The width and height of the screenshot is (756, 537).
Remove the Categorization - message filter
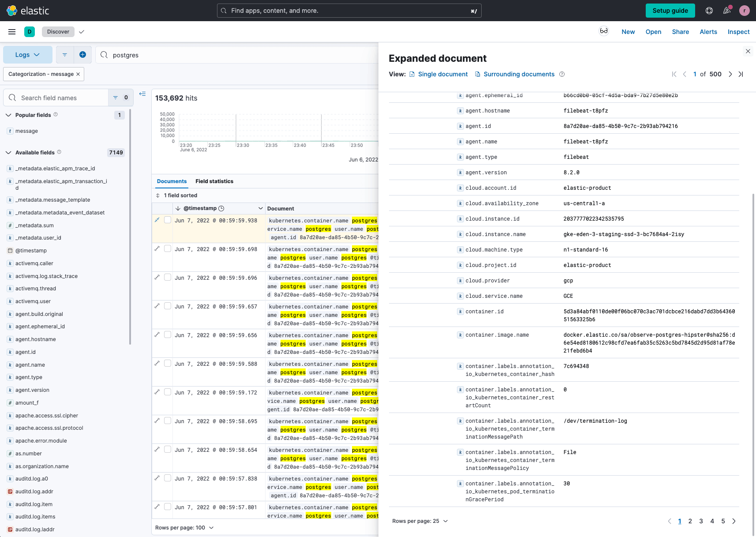coord(78,74)
